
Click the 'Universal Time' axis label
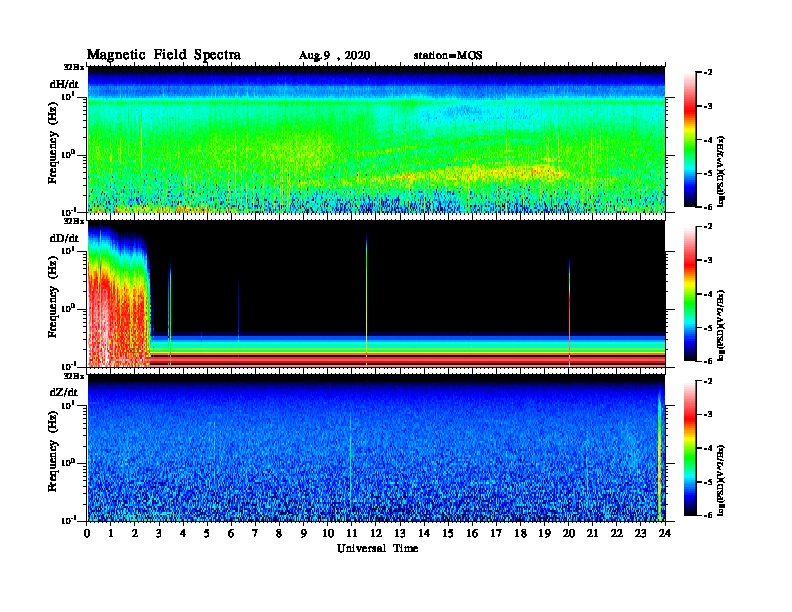(x=377, y=548)
